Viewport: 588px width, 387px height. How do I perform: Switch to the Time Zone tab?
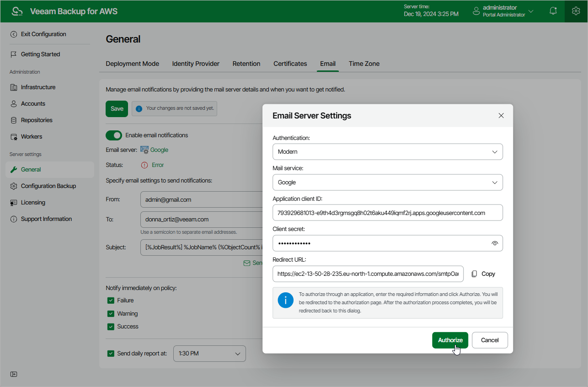(364, 64)
